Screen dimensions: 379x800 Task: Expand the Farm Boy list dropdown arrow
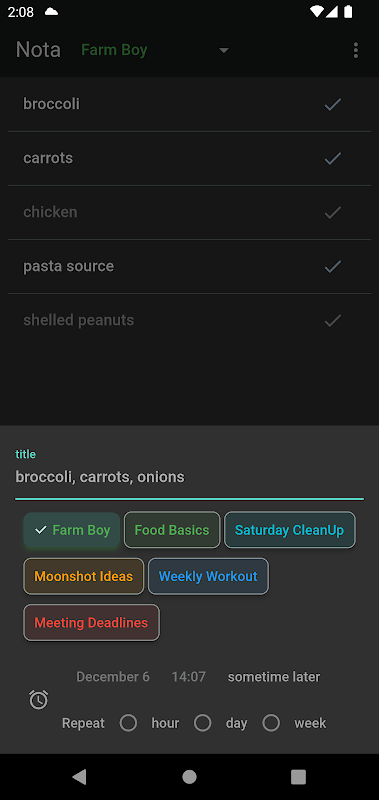223,50
